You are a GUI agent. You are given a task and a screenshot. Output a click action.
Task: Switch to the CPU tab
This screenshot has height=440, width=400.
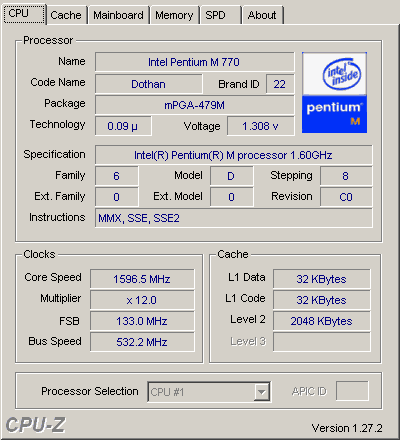pos(24,14)
